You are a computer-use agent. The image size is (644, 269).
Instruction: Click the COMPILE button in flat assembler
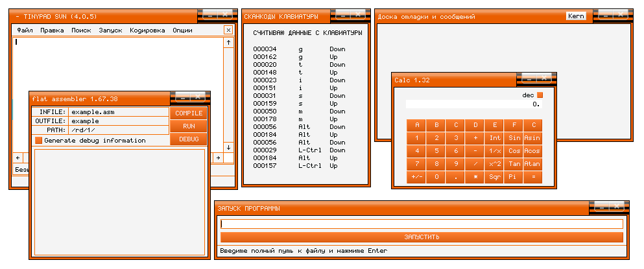coord(189,113)
